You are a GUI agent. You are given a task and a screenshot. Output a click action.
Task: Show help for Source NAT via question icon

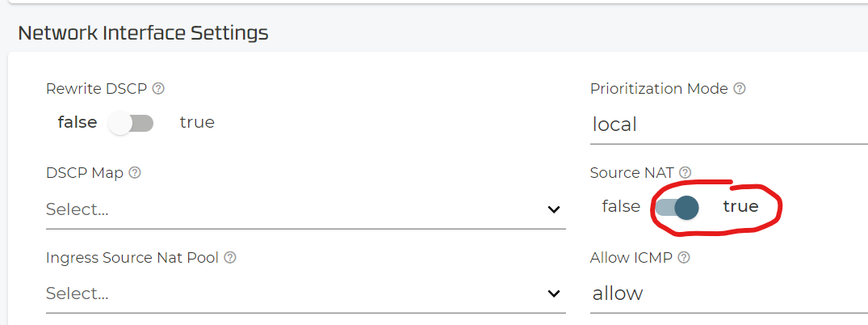(686, 173)
